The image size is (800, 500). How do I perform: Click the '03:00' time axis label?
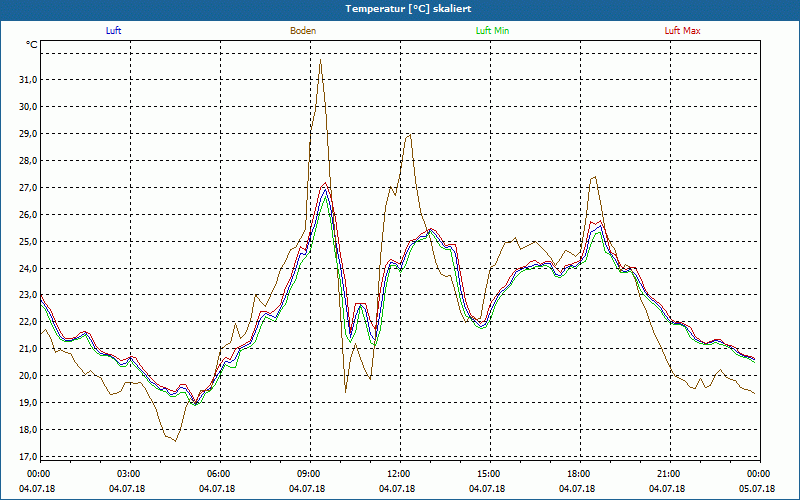tap(131, 474)
